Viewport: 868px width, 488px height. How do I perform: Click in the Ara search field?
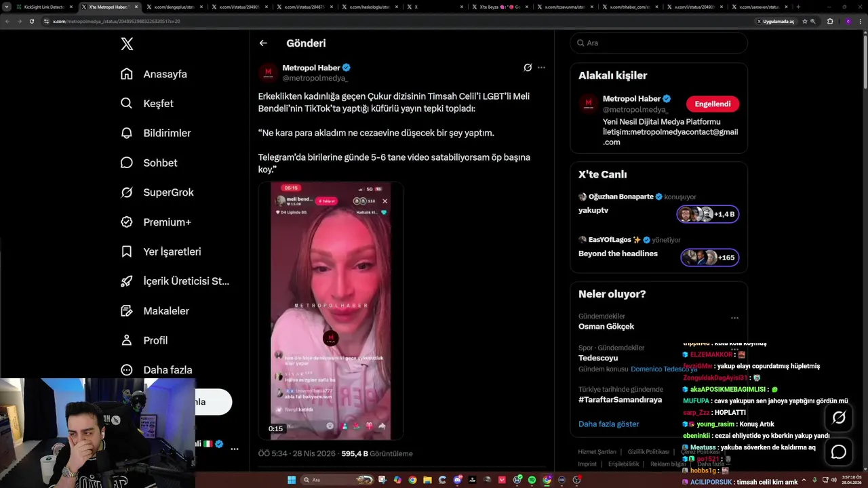pos(658,43)
